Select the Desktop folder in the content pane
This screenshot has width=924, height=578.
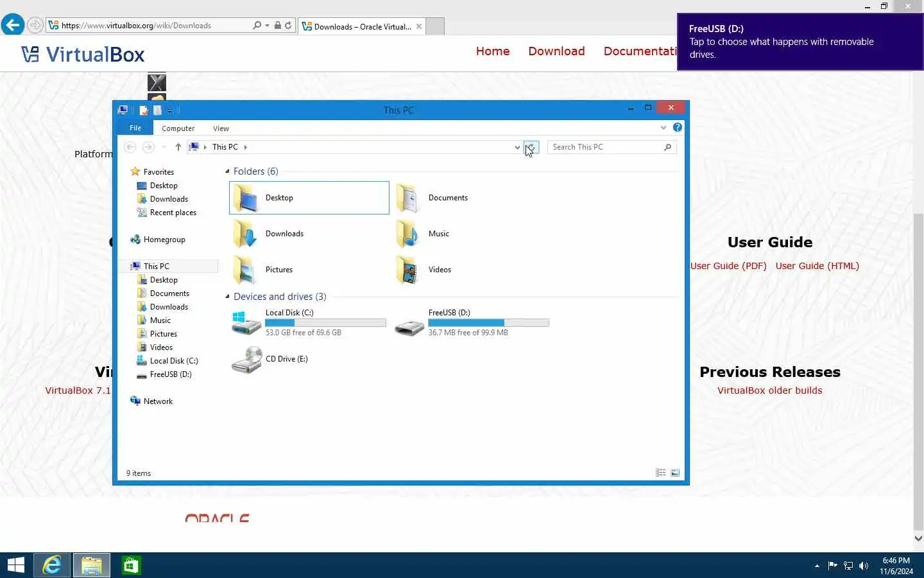[x=309, y=198]
